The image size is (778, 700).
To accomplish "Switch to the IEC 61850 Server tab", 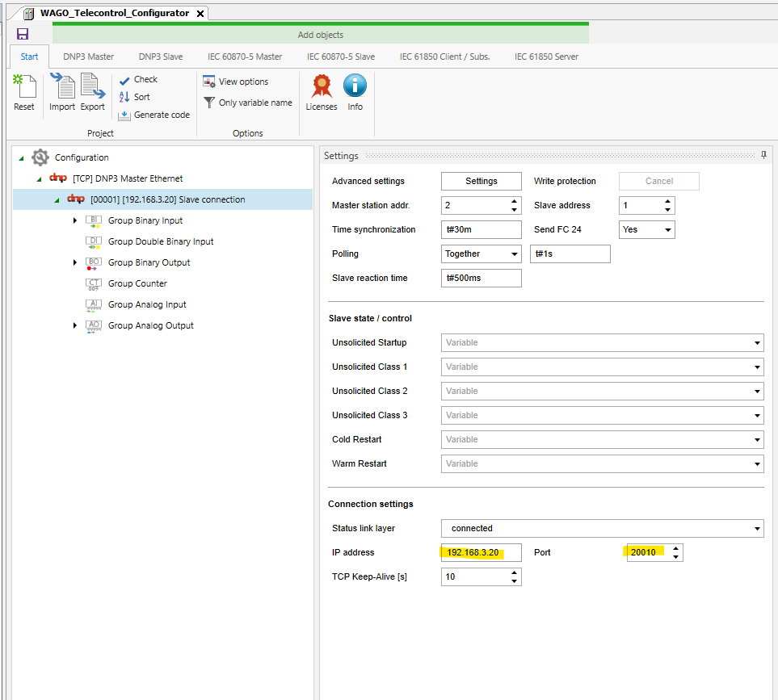I will coord(546,57).
